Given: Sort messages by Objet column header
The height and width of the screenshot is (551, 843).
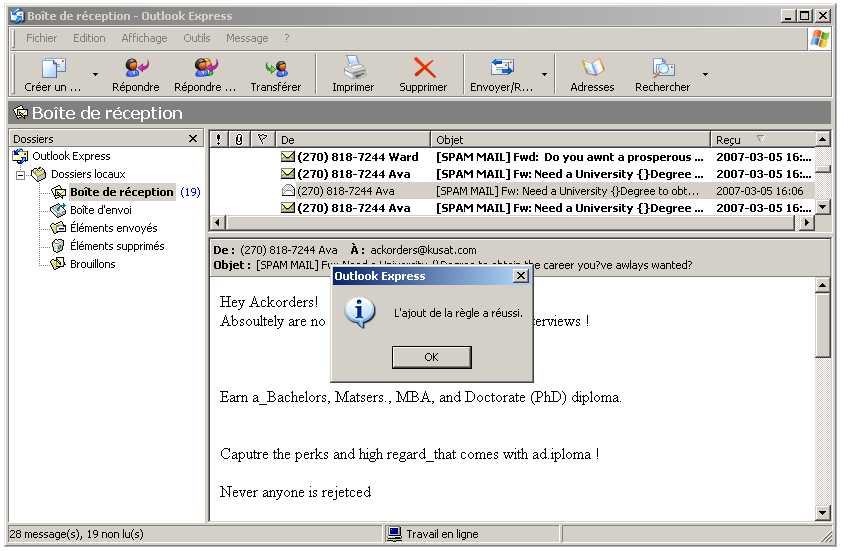Looking at the screenshot, I should (570, 140).
